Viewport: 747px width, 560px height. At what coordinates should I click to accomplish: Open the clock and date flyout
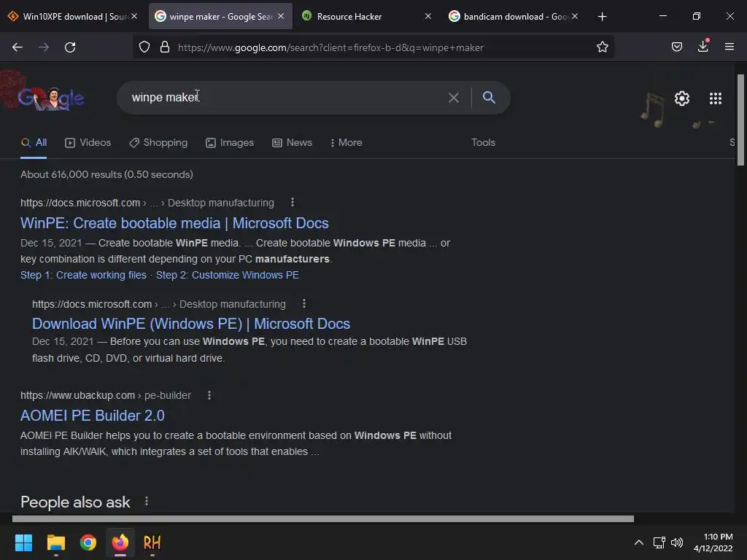click(x=713, y=542)
